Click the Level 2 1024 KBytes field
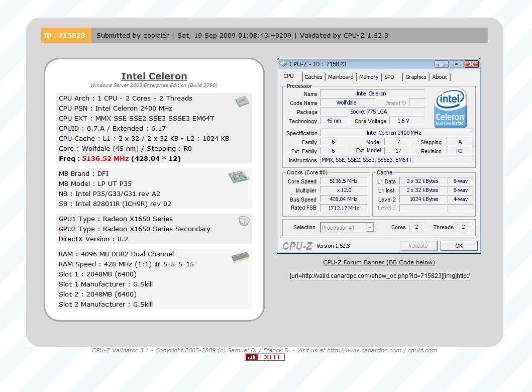532x392 pixels. click(423, 199)
